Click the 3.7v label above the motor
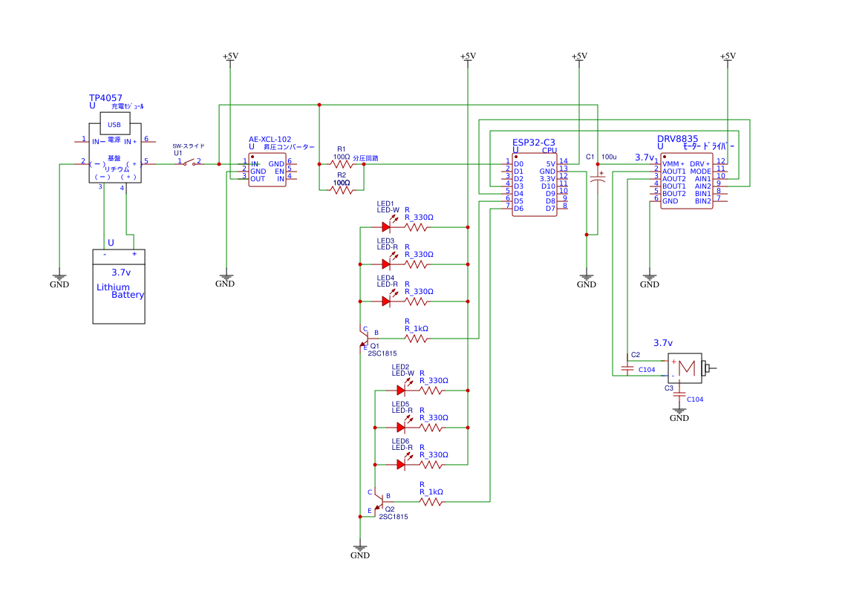The image size is (868, 614). click(663, 343)
